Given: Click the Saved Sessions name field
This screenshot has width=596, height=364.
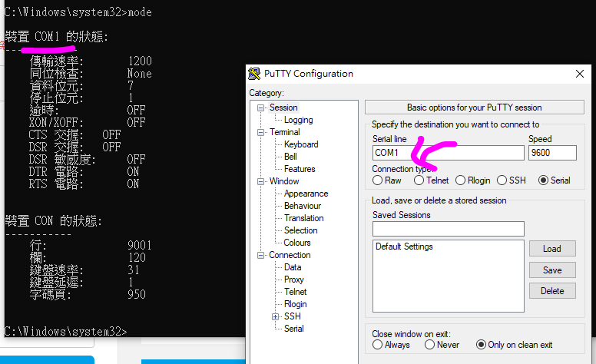Looking at the screenshot, I should pos(448,229).
